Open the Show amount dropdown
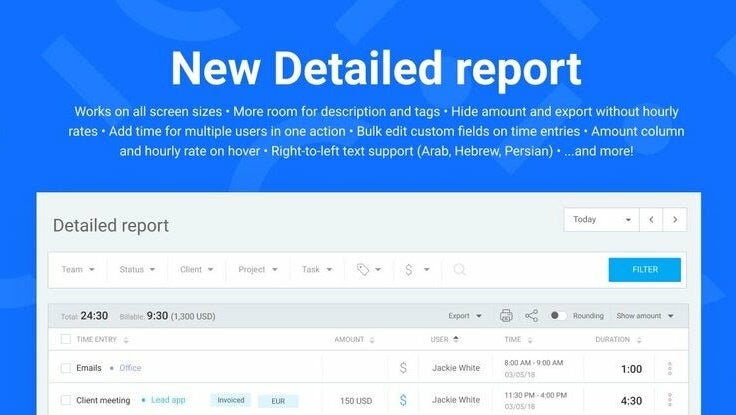 click(645, 316)
